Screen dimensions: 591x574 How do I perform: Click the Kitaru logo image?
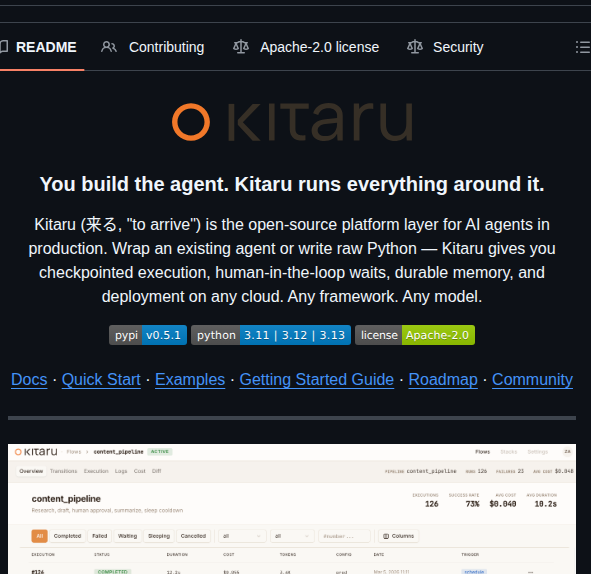[x=292, y=122]
